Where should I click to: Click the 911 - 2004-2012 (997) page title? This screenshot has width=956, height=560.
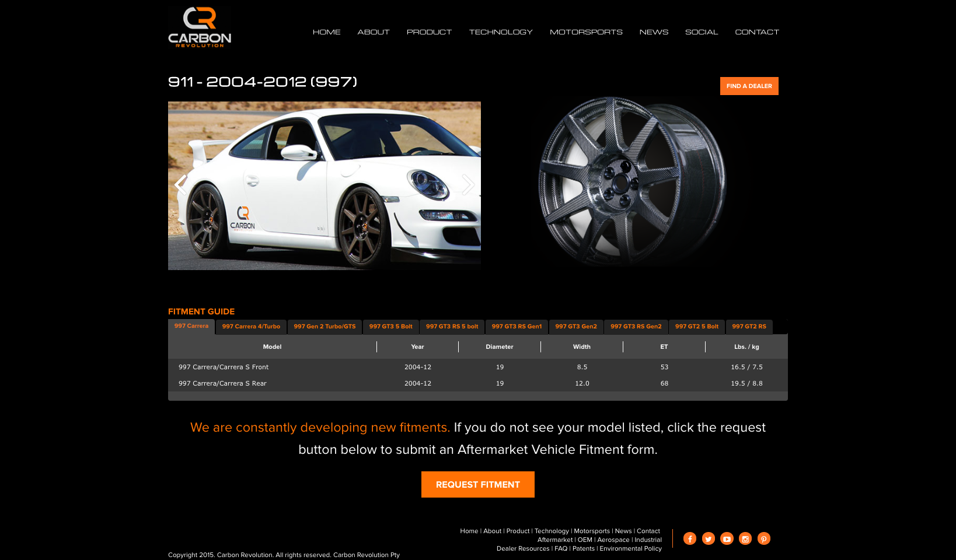click(263, 82)
